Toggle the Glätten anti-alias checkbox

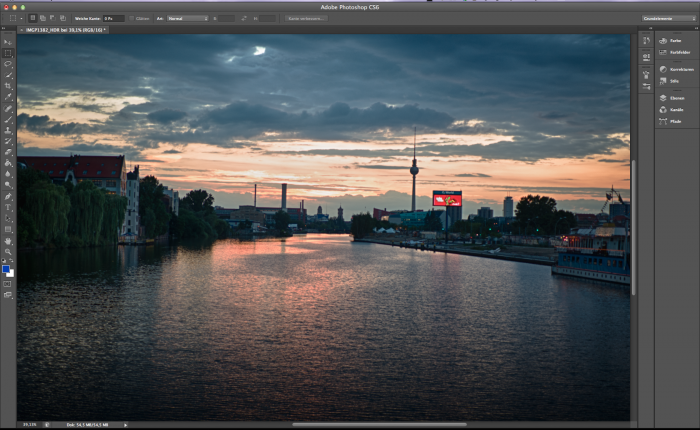point(132,18)
